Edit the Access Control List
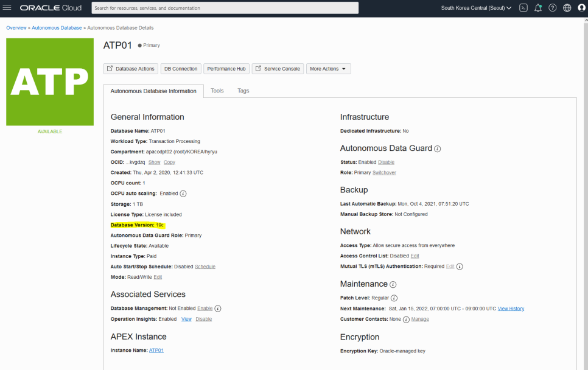This screenshot has width=588, height=370. click(415, 256)
